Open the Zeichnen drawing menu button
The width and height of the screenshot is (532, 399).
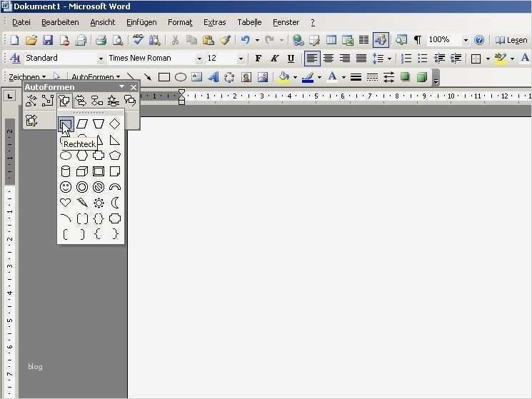(x=27, y=77)
